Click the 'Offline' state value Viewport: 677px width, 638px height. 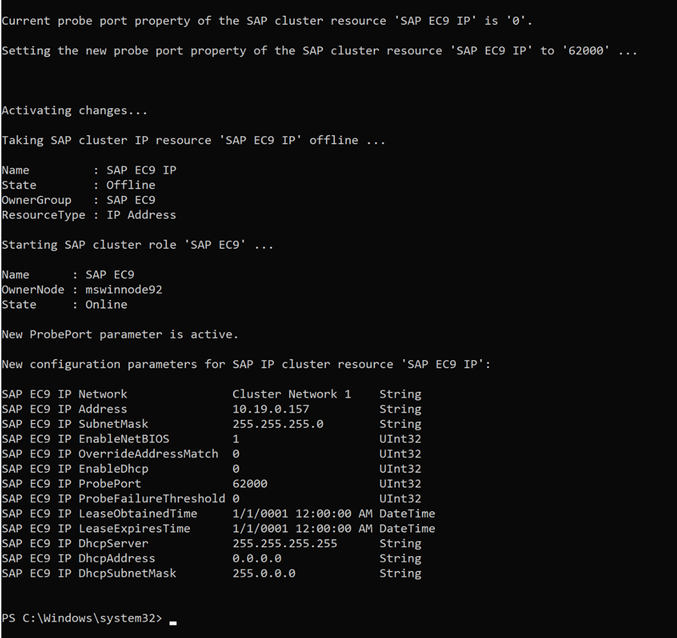131,185
